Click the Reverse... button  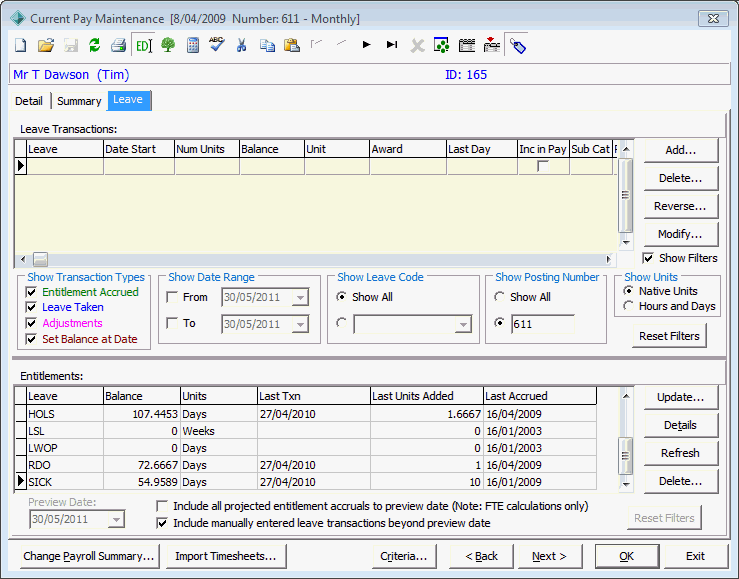click(x=681, y=206)
